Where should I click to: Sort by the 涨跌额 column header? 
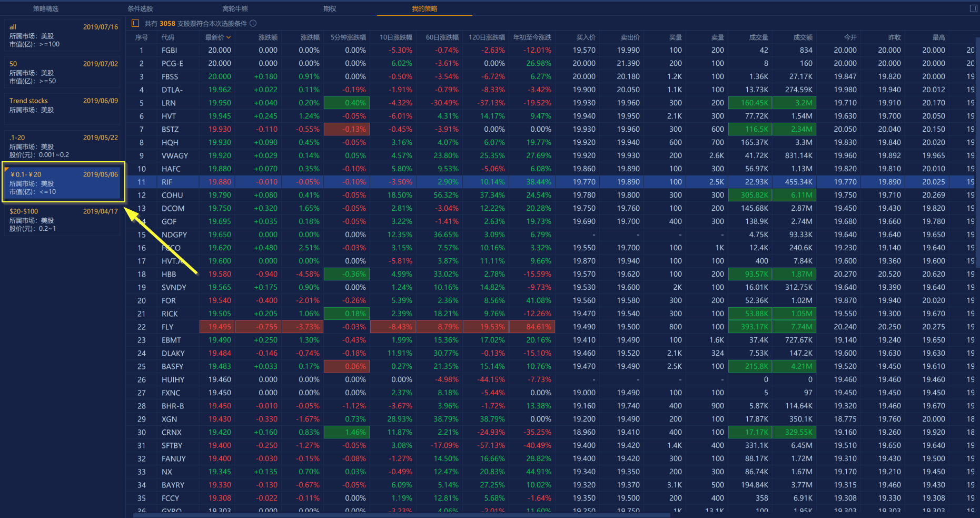point(268,37)
